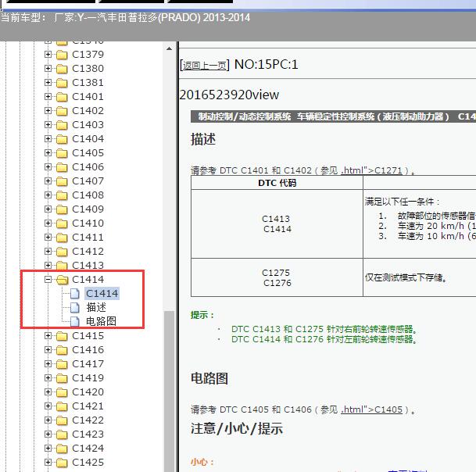Open the 电路图 page under C1414
476x472 pixels.
pyautogui.click(x=101, y=321)
